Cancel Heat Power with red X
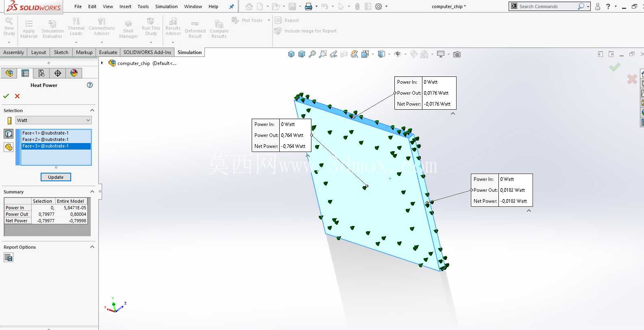644x330 pixels. (17, 96)
